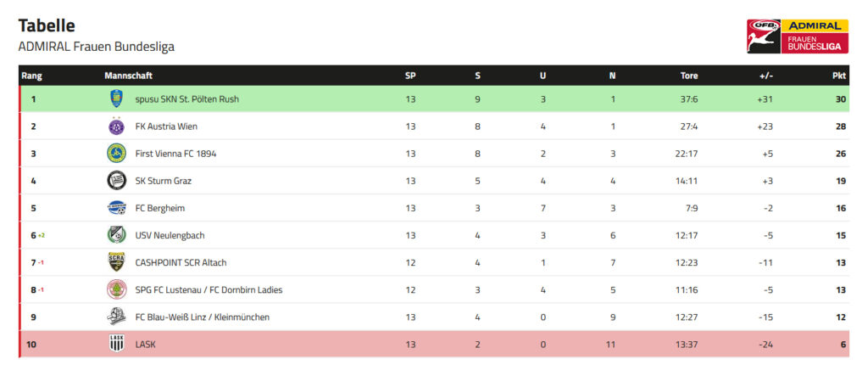Click the SK Sturm Graz crest
Image resolution: width=868 pixels, height=376 pixels.
(116, 180)
